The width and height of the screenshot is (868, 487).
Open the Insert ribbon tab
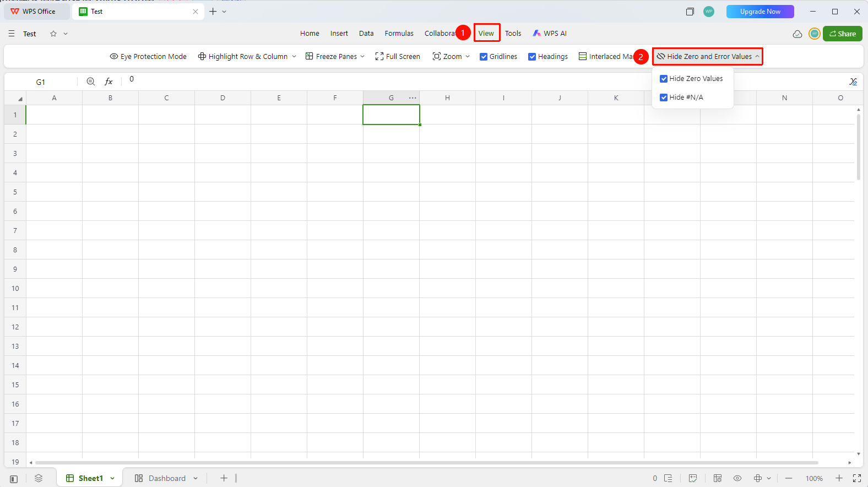[339, 34]
